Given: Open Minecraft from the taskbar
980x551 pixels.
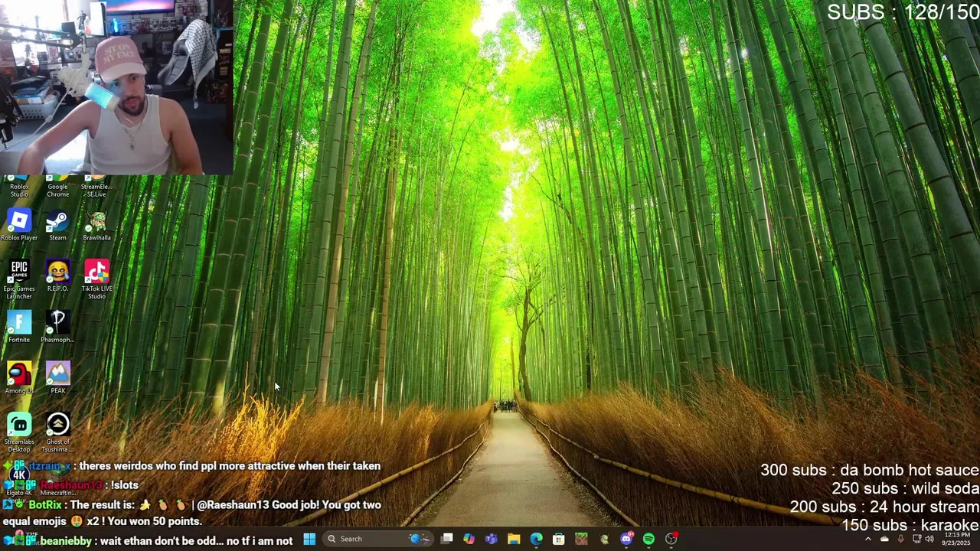Looking at the screenshot, I should (581, 539).
